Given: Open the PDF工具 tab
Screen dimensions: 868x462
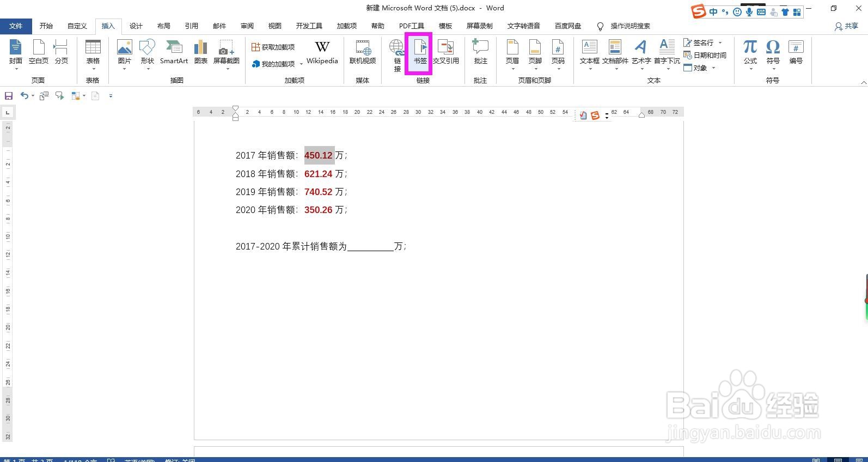Looking at the screenshot, I should click(x=412, y=26).
